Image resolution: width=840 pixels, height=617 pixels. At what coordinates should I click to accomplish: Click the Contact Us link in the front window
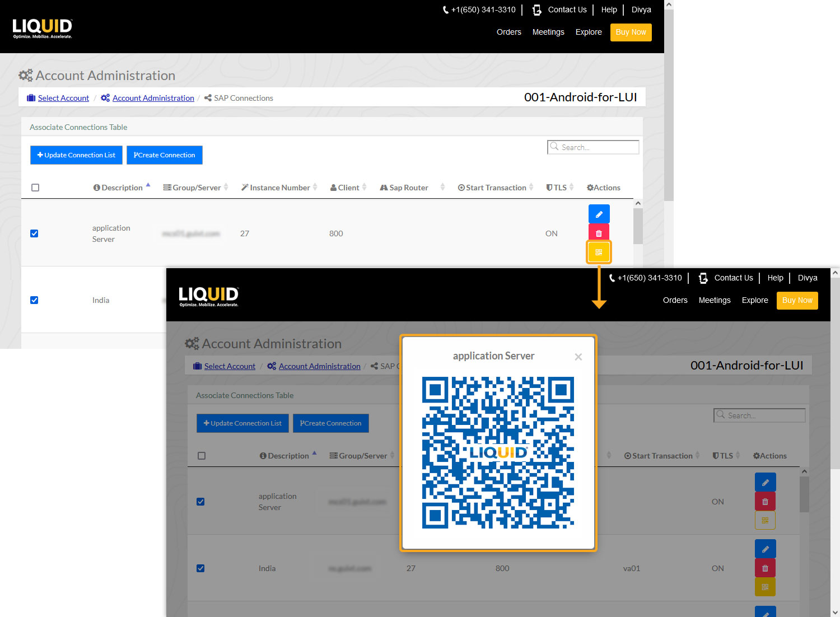[734, 278]
